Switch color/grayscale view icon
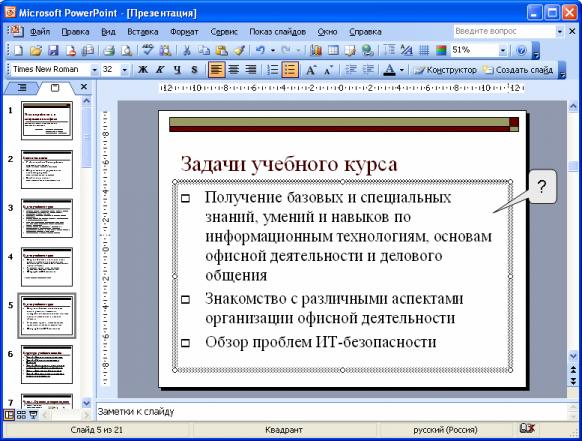Screen dimensions: 582x441 click(441, 50)
